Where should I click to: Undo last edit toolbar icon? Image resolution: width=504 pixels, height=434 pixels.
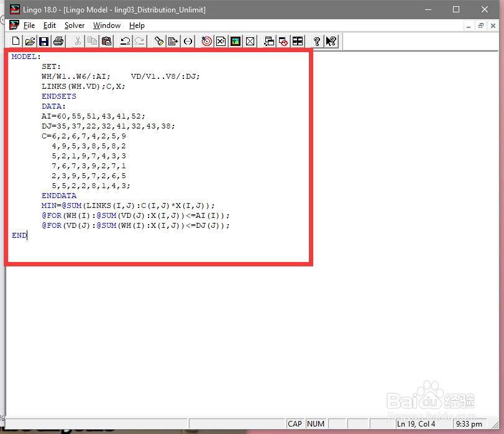pyautogui.click(x=125, y=41)
